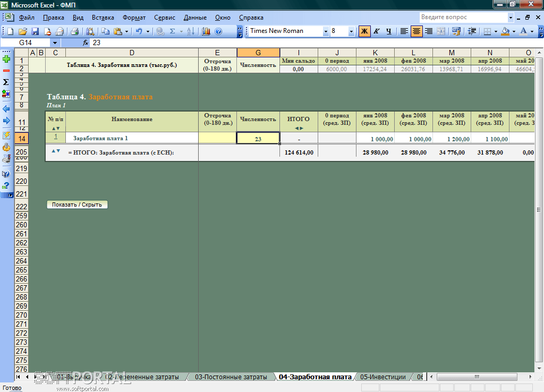Click the fx insert function button
Image resolution: width=544 pixels, height=392 pixels.
(x=86, y=42)
